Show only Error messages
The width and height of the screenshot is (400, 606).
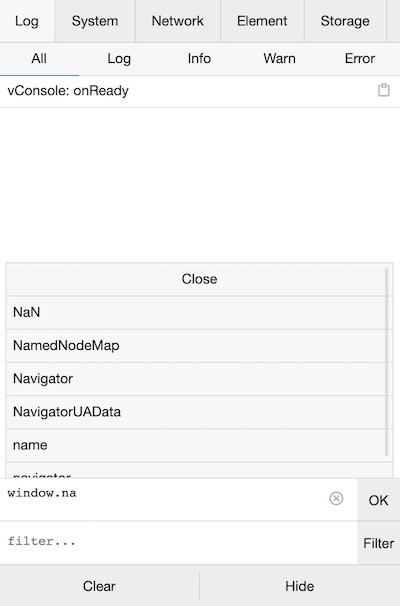coord(359,59)
